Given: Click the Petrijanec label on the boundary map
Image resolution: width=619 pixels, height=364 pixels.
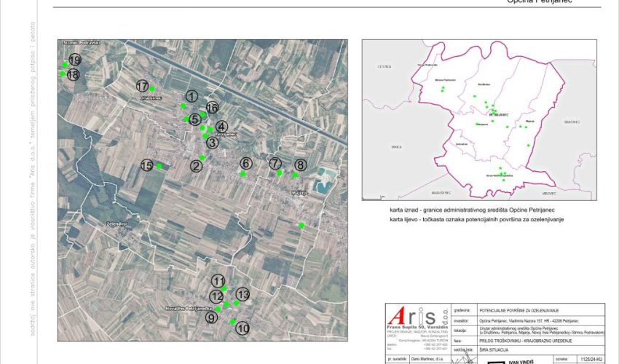Looking at the screenshot, I should pos(498,116).
